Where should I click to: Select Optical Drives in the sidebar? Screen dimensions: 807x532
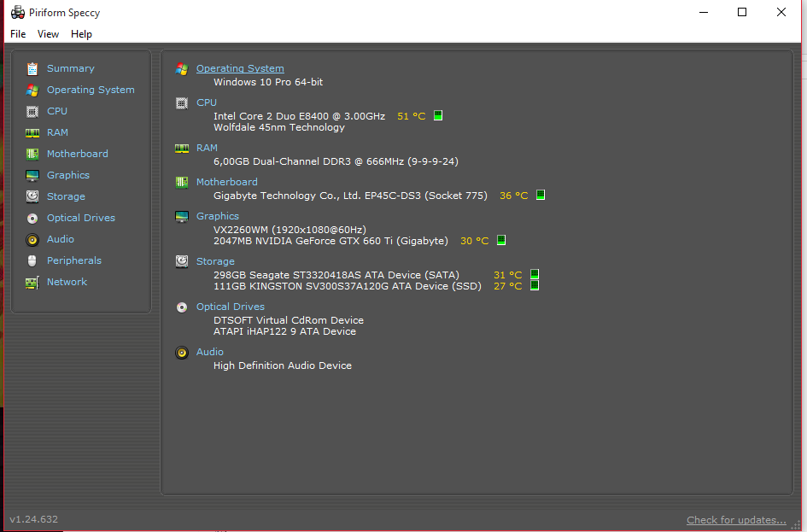(x=81, y=218)
